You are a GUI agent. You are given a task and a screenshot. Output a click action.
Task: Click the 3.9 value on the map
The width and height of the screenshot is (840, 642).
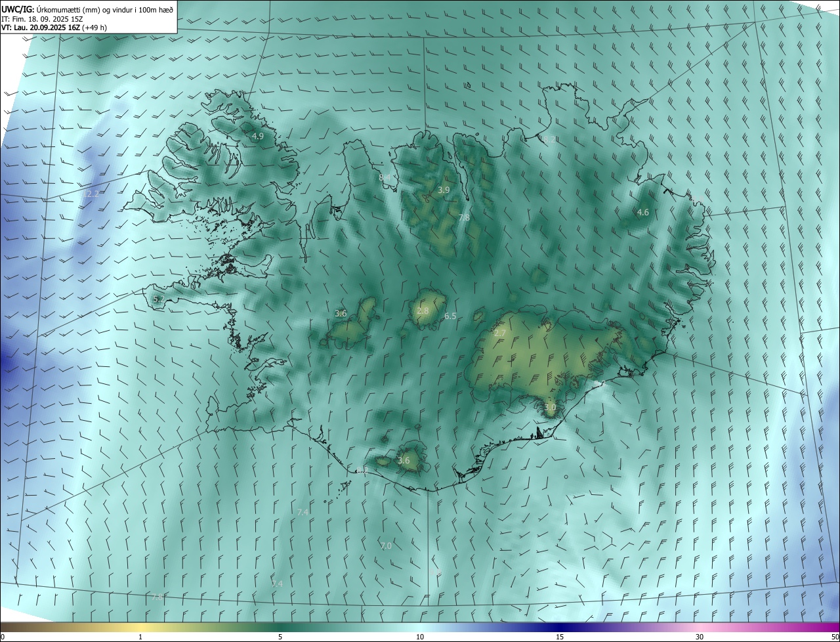click(444, 190)
